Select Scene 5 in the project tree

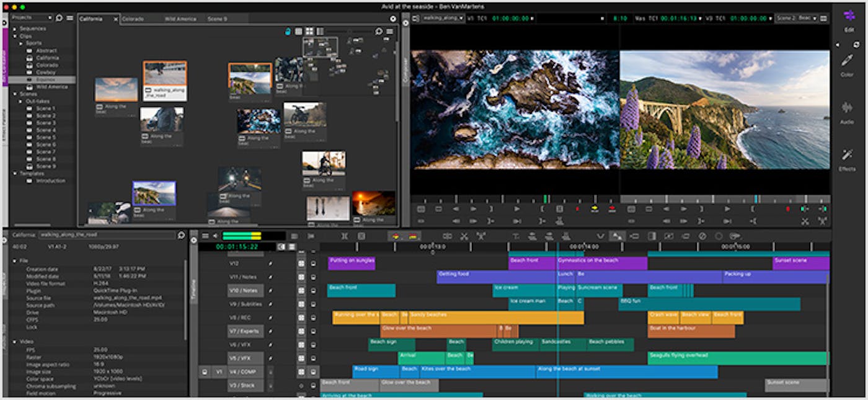tap(45, 137)
